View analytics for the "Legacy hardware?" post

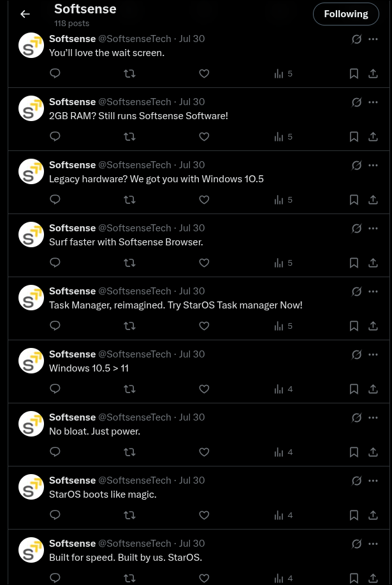pyautogui.click(x=284, y=200)
